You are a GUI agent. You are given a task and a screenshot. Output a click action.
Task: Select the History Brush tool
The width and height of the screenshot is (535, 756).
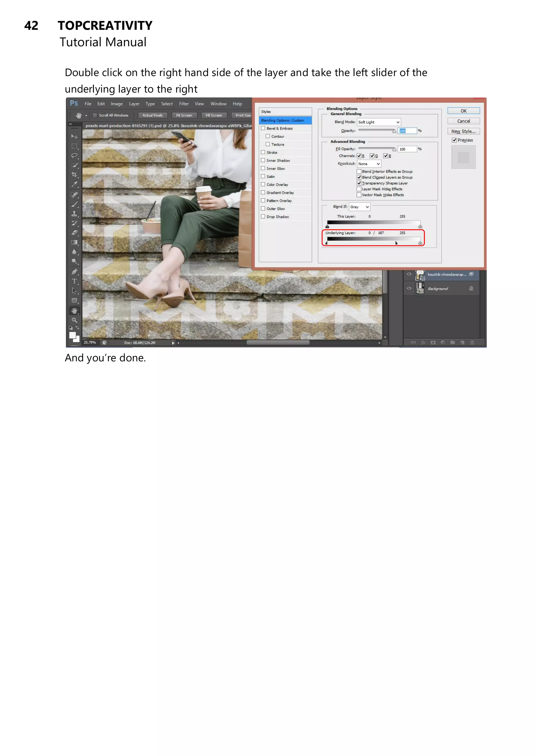[x=74, y=223]
